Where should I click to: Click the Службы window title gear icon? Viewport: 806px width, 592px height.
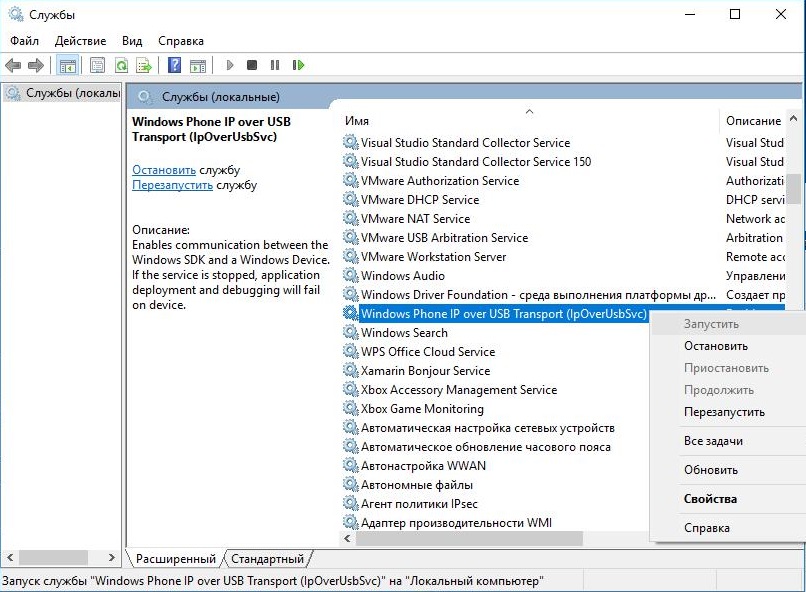(16, 14)
